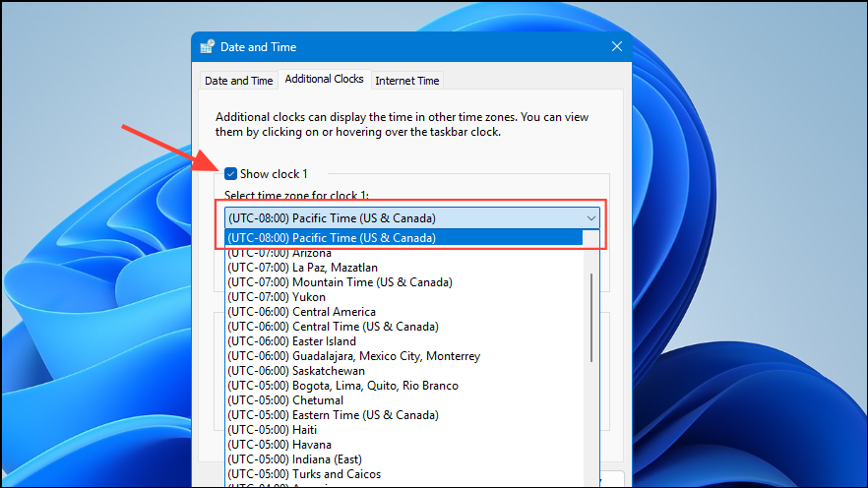Collapse the clock 1 time zone dropdown

click(x=411, y=218)
